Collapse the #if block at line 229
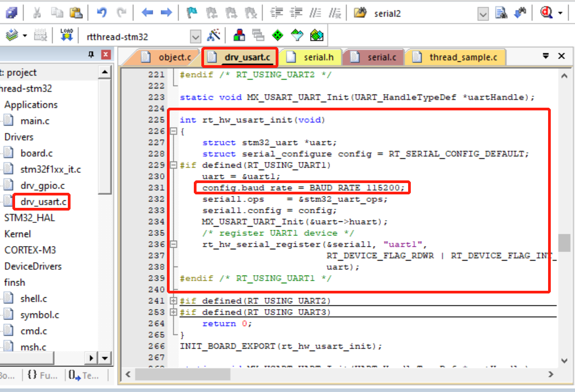This screenshot has width=575, height=392. pyautogui.click(x=173, y=165)
